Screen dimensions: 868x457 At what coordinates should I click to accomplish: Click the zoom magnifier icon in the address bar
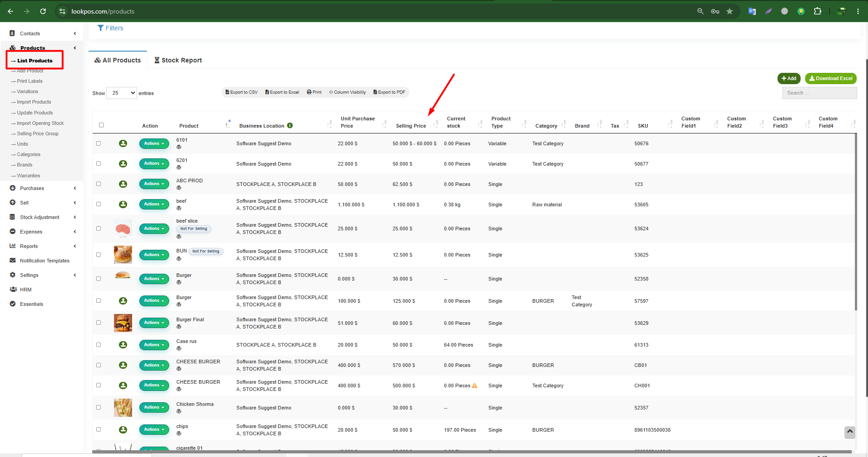[700, 11]
